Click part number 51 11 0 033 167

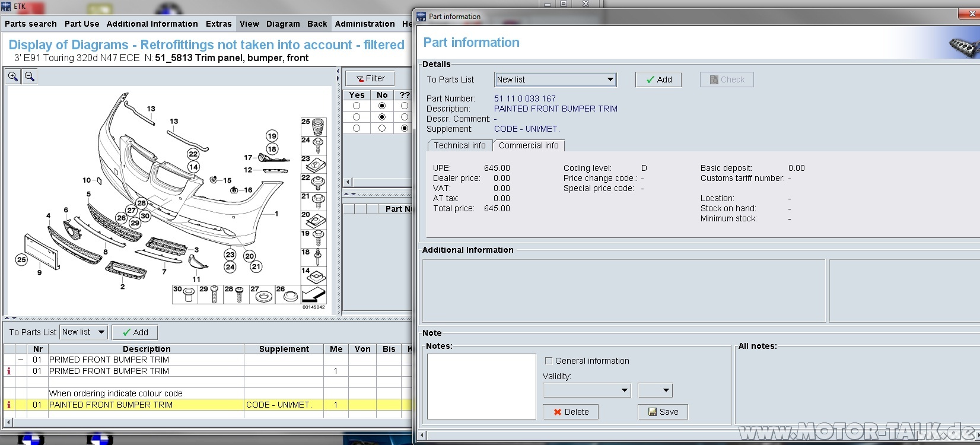[525, 98]
